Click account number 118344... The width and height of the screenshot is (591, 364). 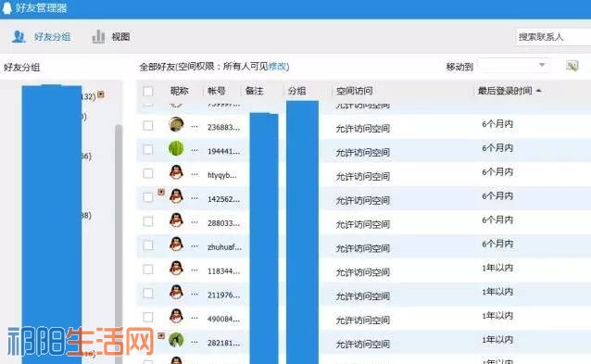point(223,271)
